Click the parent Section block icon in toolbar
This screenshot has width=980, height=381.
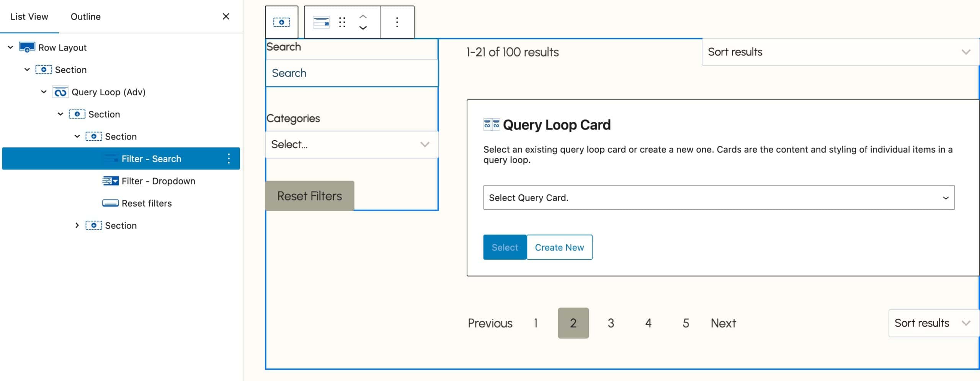[x=281, y=22]
